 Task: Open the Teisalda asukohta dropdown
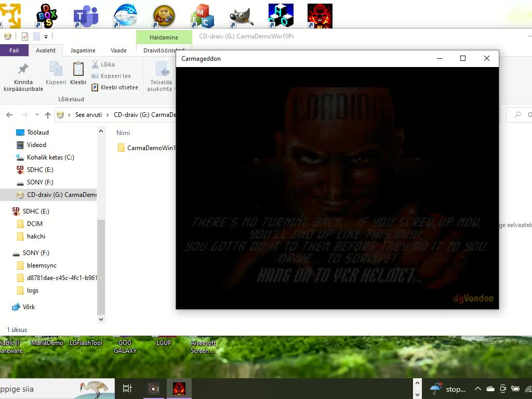click(161, 78)
